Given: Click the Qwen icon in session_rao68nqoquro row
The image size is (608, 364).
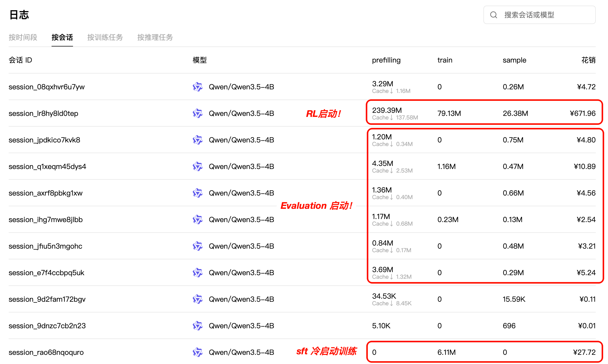Looking at the screenshot, I should 198,352.
